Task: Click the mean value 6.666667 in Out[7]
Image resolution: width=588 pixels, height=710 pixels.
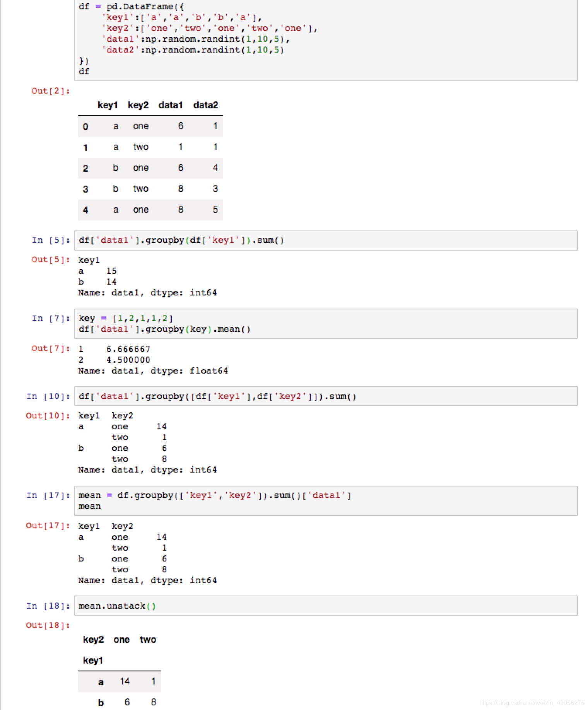Action: 128,349
